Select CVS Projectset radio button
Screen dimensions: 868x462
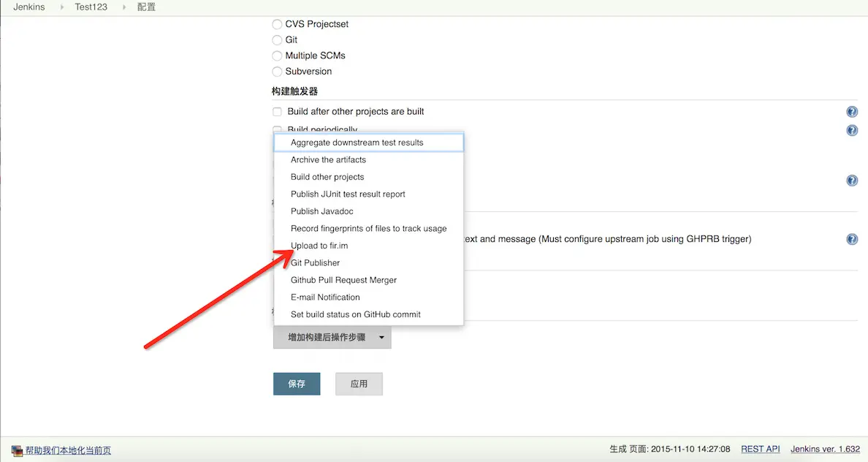pyautogui.click(x=277, y=24)
